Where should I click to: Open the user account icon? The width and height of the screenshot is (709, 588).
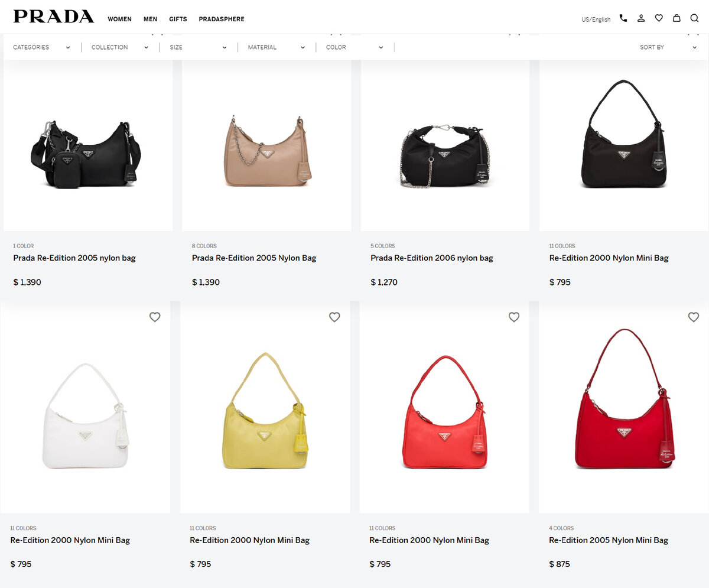641,18
